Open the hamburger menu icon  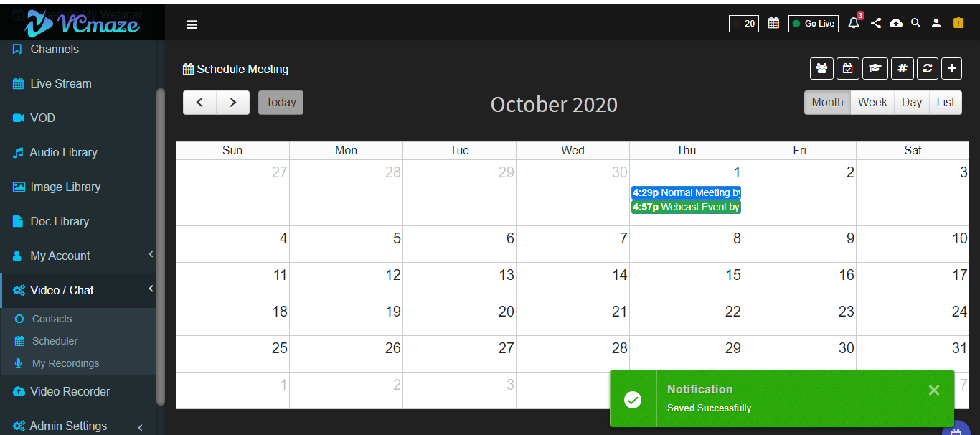click(192, 24)
